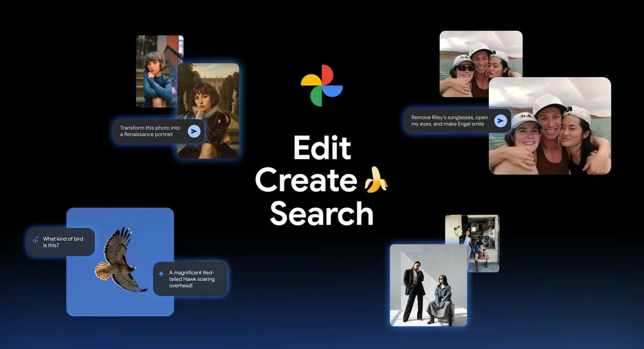
Task: Click the Google Photos pinwheel logo
Action: point(322,85)
